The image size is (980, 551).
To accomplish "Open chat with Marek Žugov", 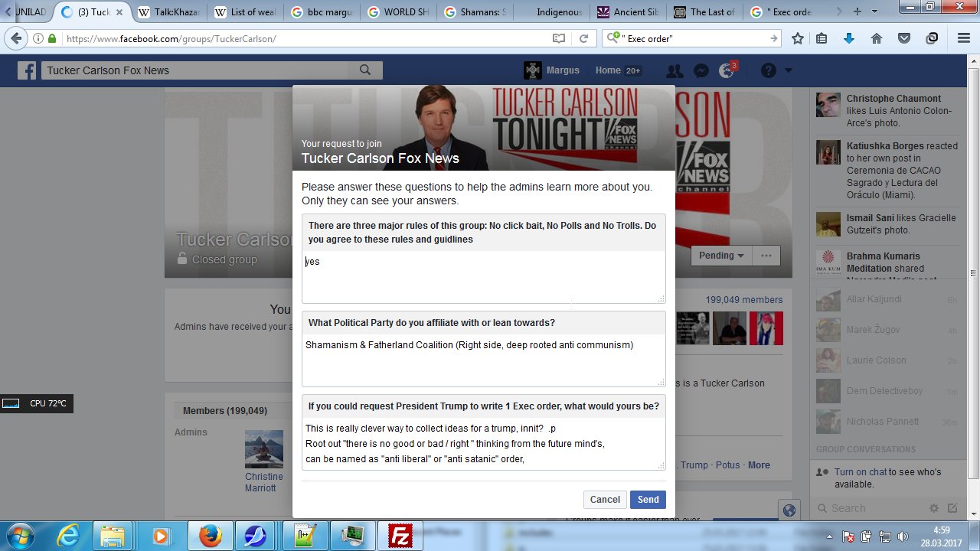I will (x=888, y=330).
